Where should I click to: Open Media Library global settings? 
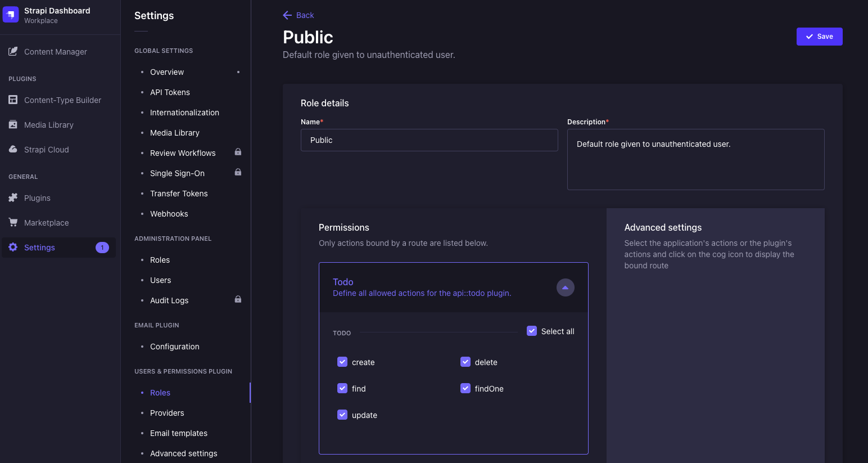[x=175, y=133]
